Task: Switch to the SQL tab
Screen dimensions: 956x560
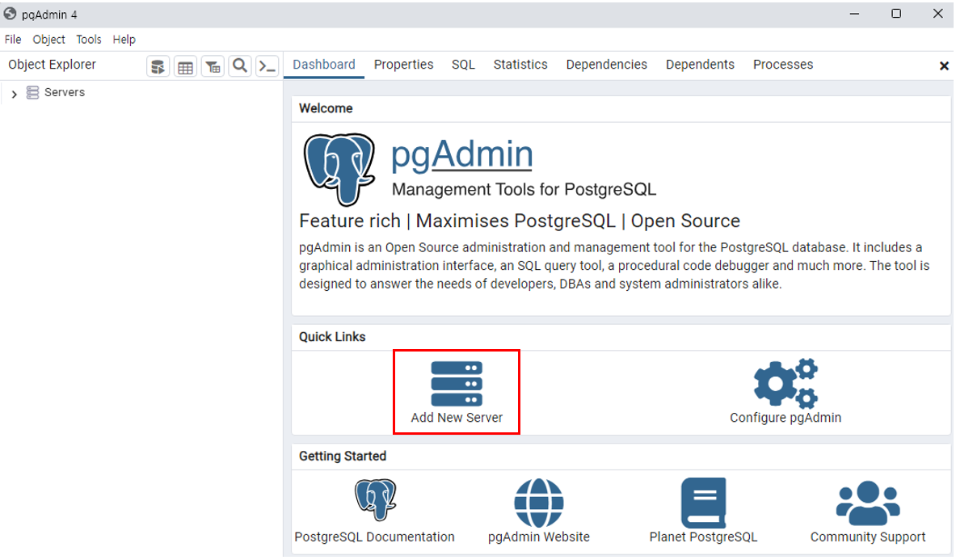Action: [463, 65]
